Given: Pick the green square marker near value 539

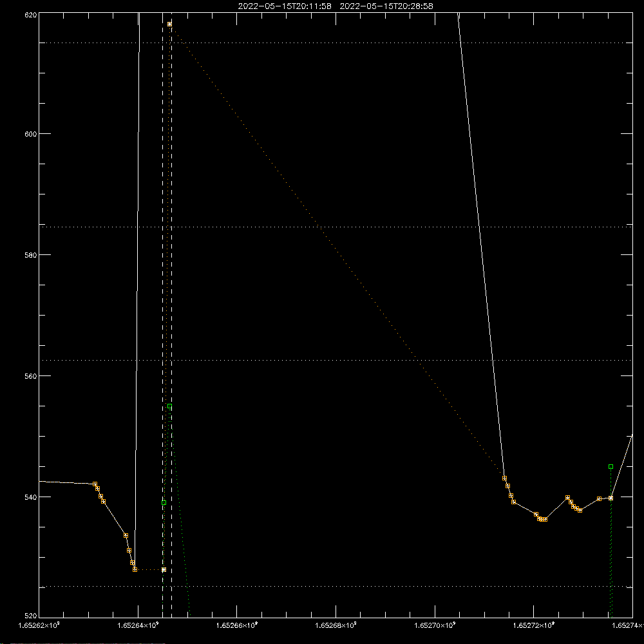Looking at the screenshot, I should pos(164,503).
